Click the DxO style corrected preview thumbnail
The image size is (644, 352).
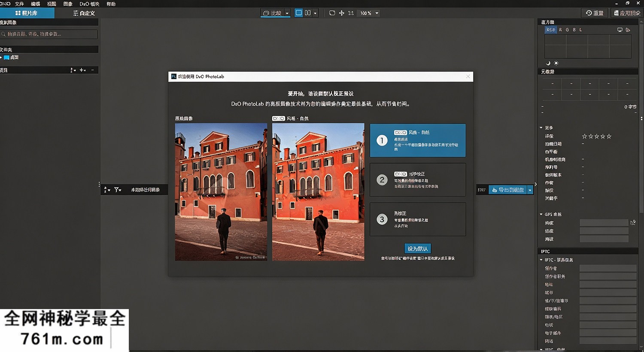click(318, 192)
